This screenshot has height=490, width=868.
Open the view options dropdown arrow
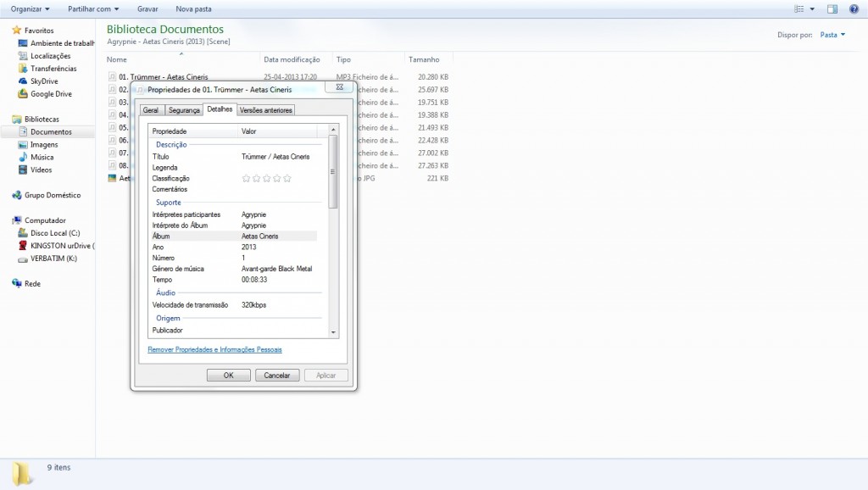click(812, 8)
